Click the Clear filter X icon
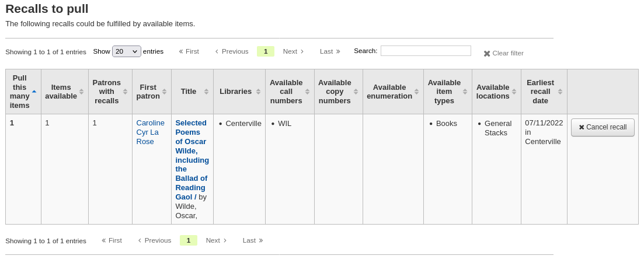This screenshot has height=259, width=644. pyautogui.click(x=487, y=54)
